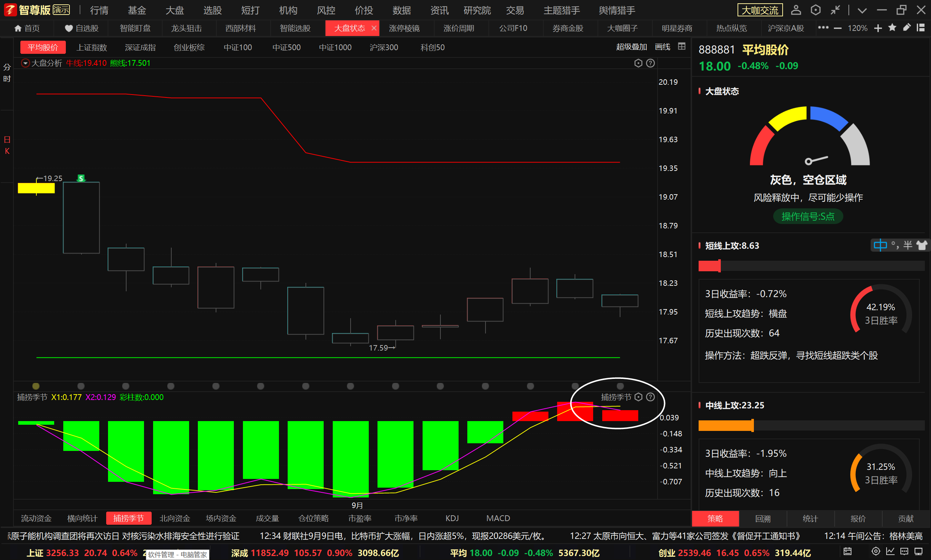
Task: Select the 创业板综 index toggle
Action: point(189,48)
